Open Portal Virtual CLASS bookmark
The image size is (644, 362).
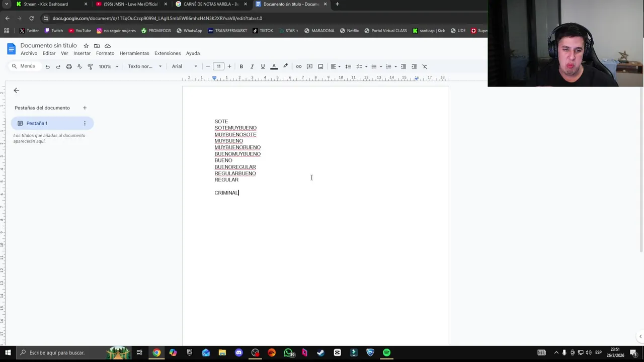click(385, 31)
